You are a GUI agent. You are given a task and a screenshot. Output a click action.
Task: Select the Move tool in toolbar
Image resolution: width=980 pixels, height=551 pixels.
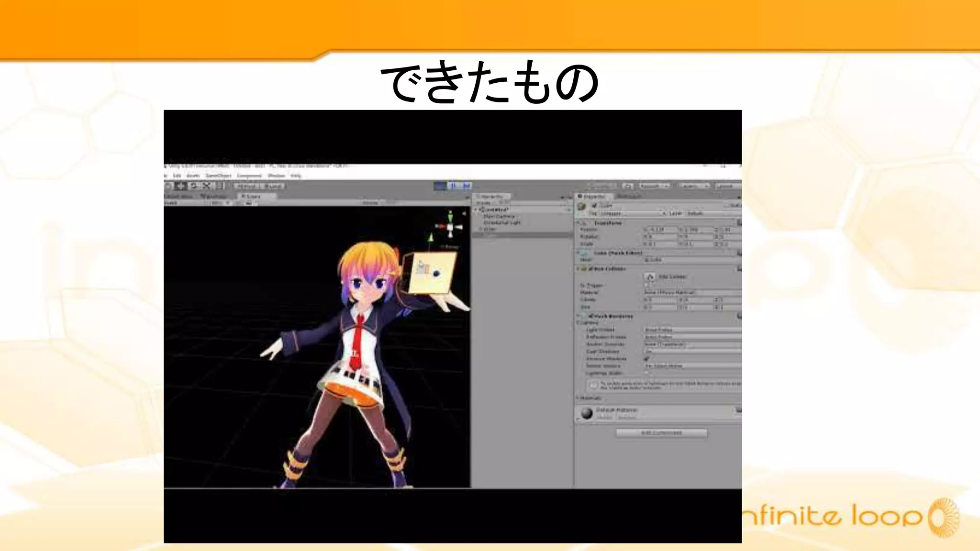[181, 186]
